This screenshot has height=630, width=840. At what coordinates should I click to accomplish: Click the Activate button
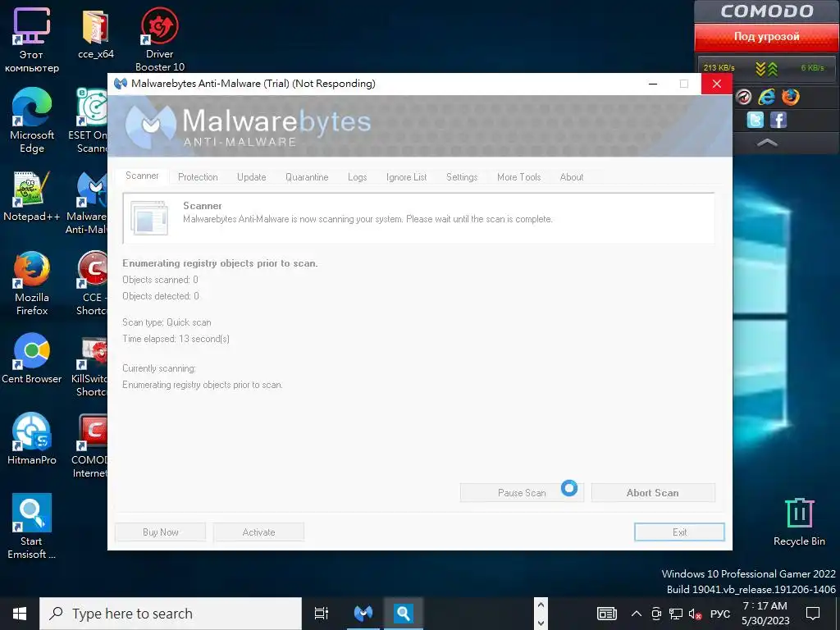[258, 532]
